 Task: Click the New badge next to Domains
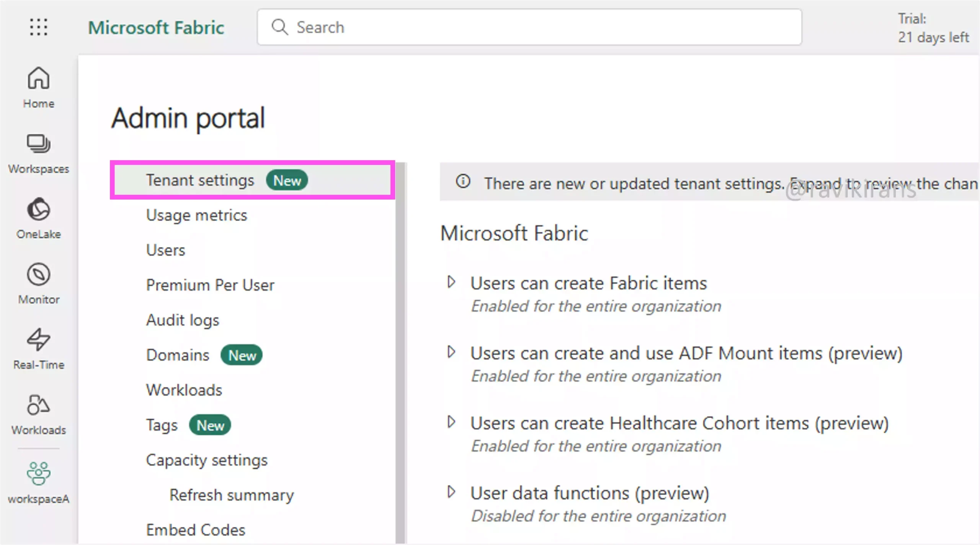242,355
